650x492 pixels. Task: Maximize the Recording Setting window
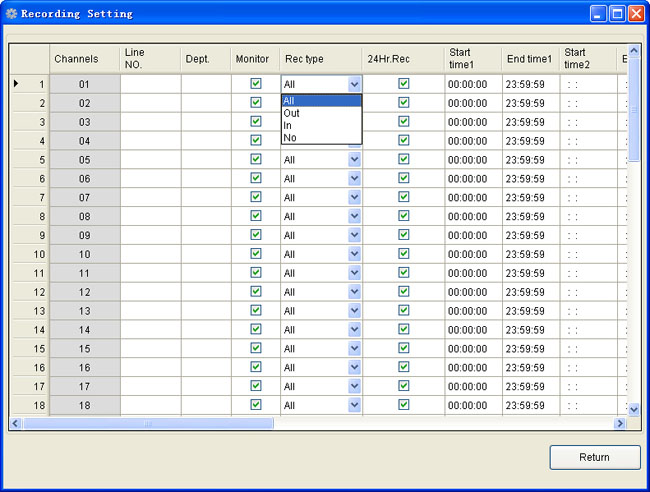pyautogui.click(x=617, y=14)
